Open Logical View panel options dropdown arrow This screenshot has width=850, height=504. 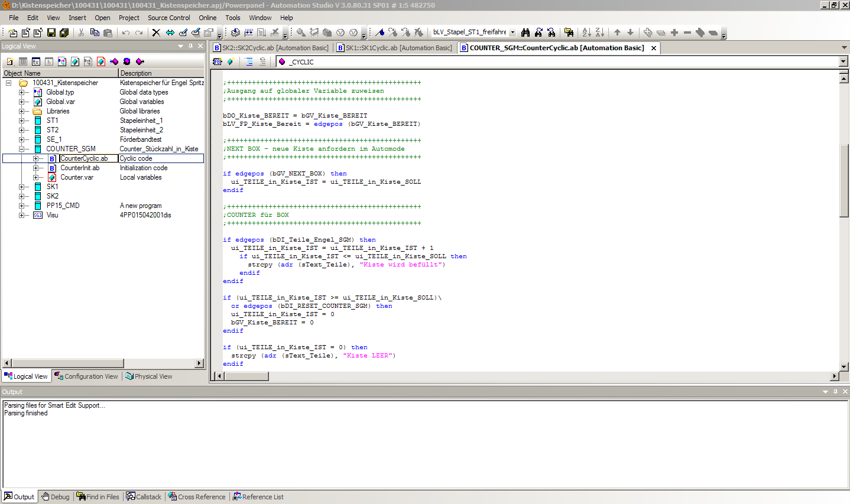[x=181, y=46]
